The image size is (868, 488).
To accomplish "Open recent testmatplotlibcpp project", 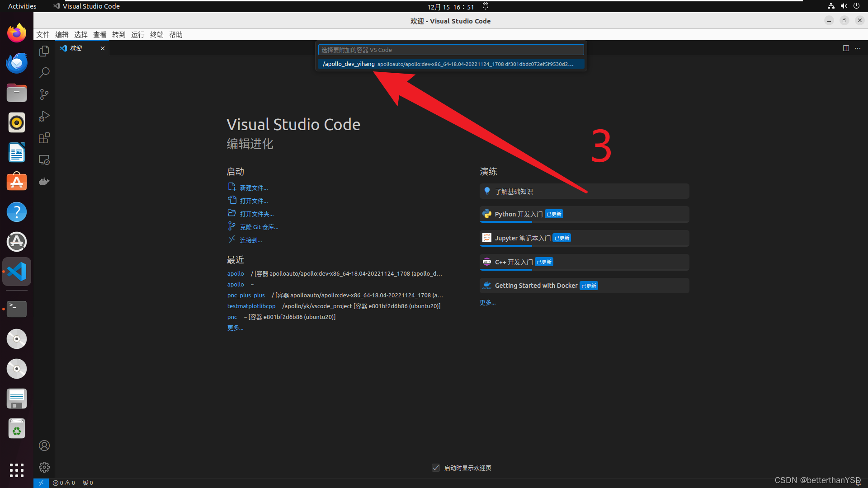I will pos(251,306).
